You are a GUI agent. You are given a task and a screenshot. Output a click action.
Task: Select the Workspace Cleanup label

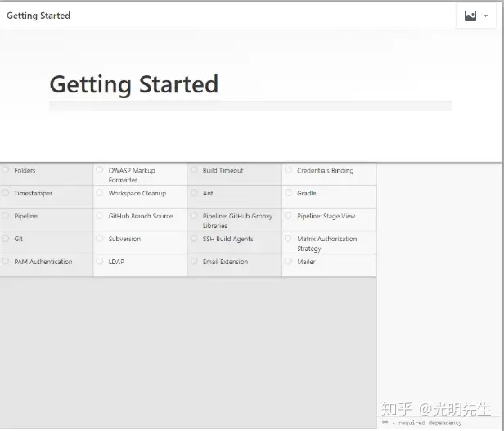click(137, 193)
